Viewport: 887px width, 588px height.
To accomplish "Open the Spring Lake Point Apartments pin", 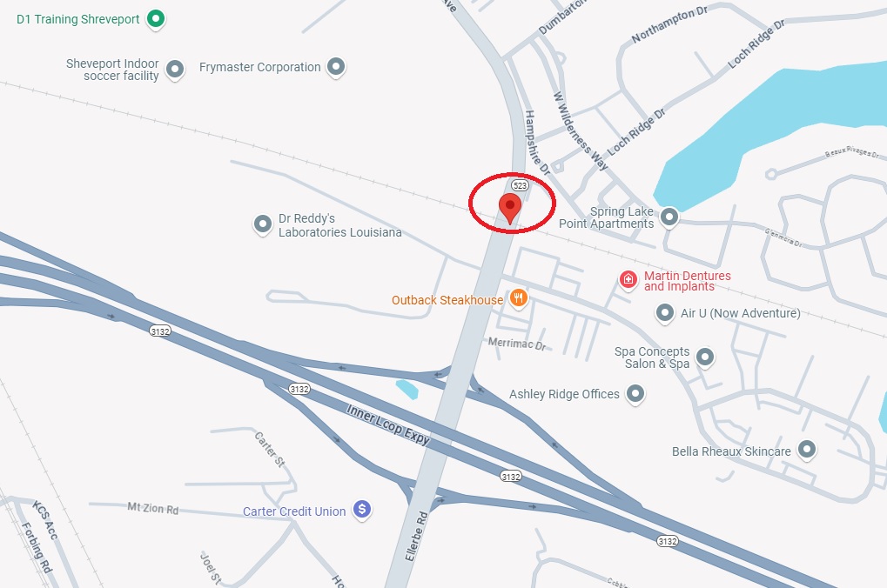I will tap(669, 217).
